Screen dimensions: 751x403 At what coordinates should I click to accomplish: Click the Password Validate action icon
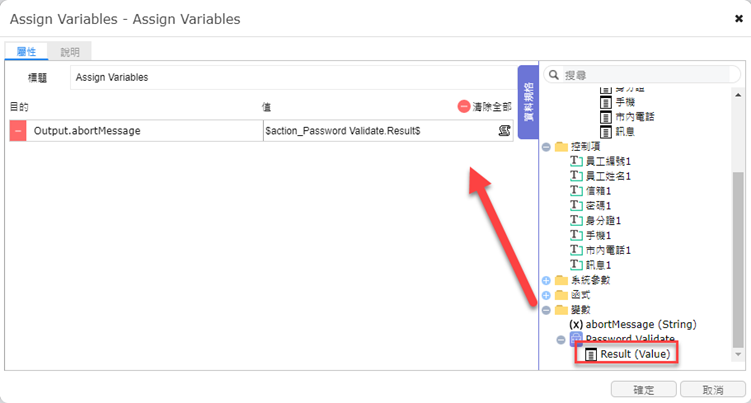pos(576,339)
